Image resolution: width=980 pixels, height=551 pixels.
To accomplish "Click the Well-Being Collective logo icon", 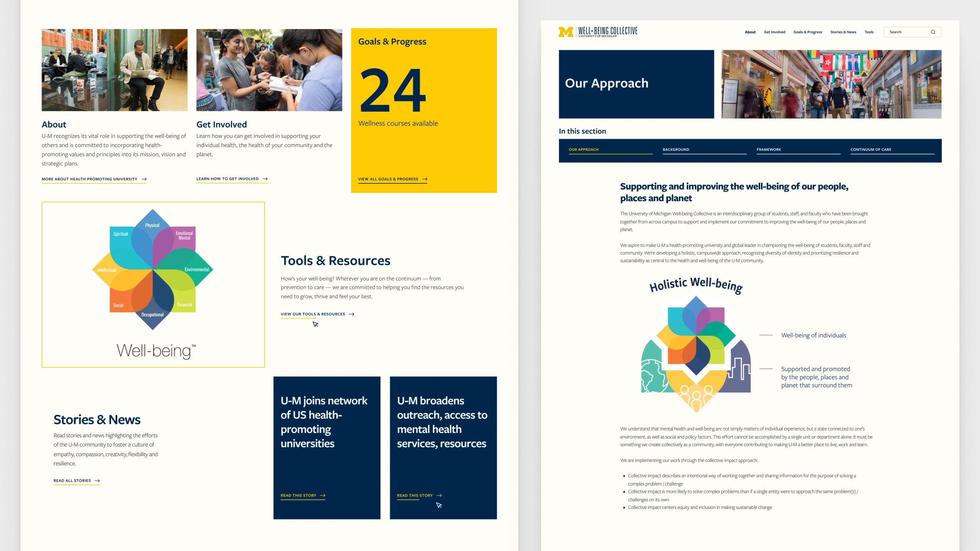I will (x=566, y=31).
